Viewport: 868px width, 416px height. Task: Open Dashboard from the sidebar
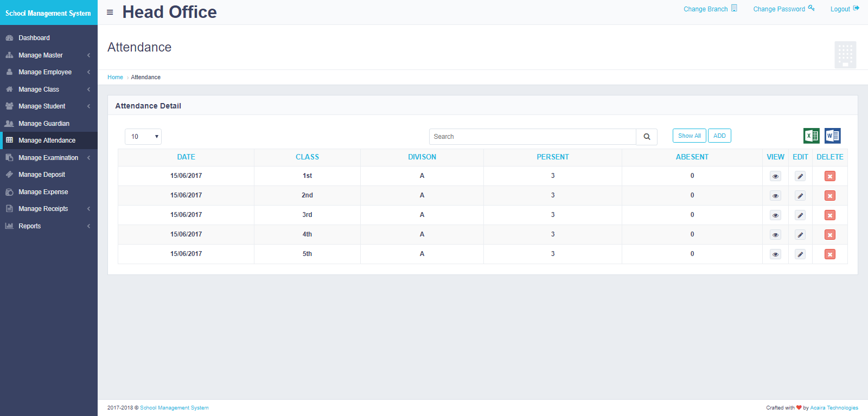pos(34,38)
